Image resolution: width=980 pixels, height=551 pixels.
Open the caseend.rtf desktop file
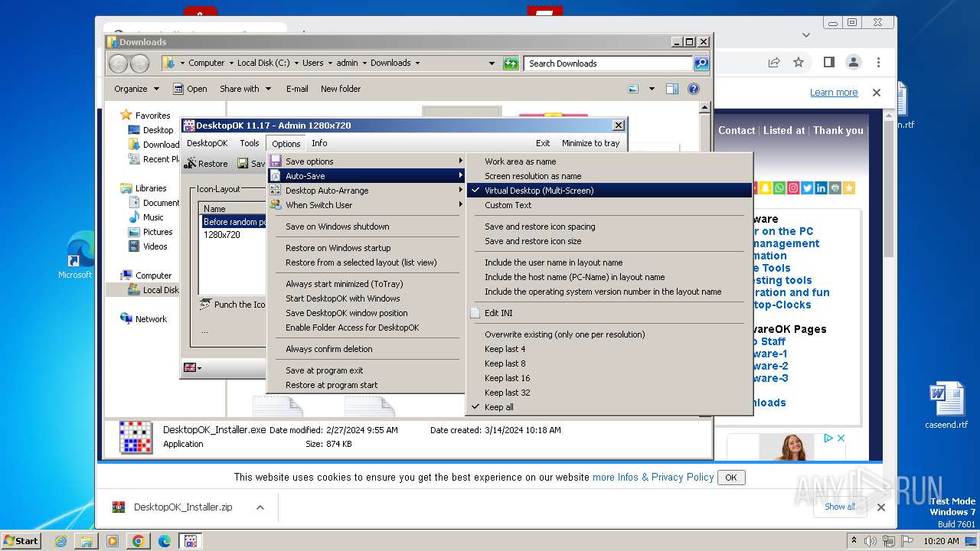(x=946, y=406)
